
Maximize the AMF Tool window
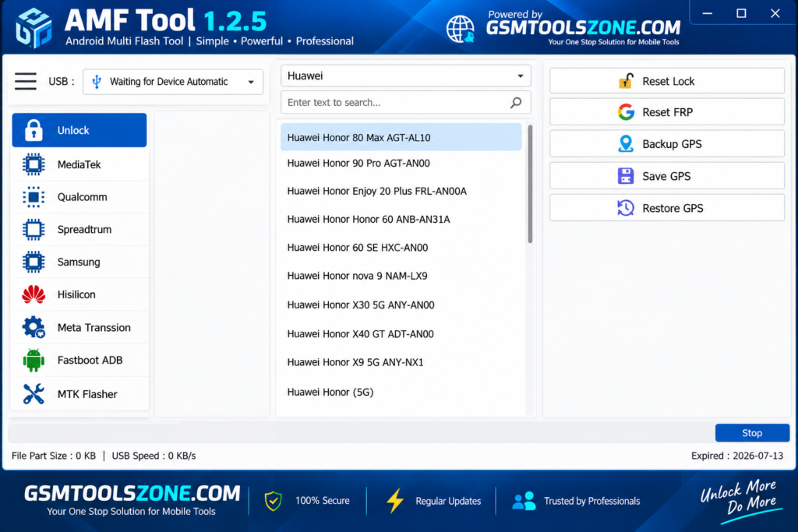click(x=742, y=13)
